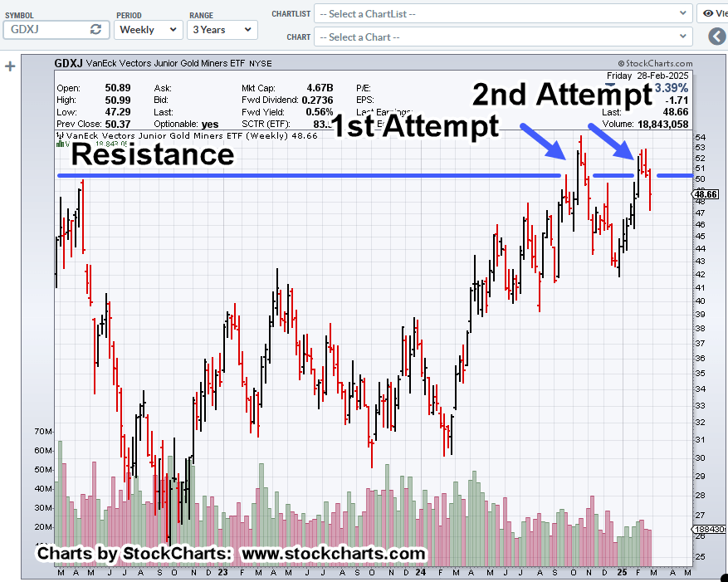
Task: Click the volume value label on right axis
Action: click(x=708, y=529)
